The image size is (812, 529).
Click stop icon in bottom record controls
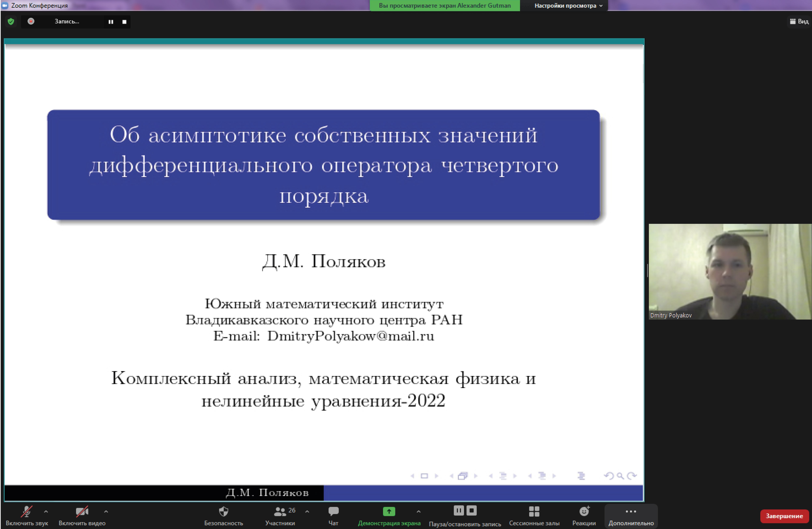click(x=471, y=511)
